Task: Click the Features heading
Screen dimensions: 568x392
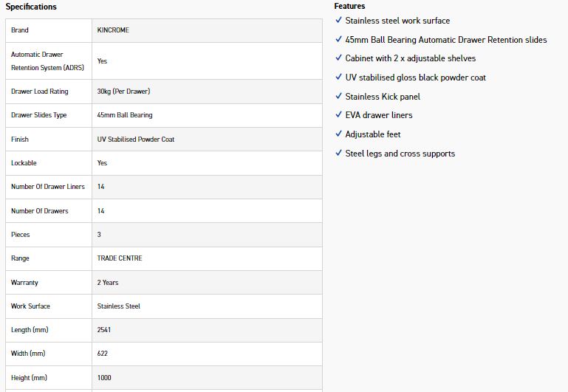Action: (349, 6)
